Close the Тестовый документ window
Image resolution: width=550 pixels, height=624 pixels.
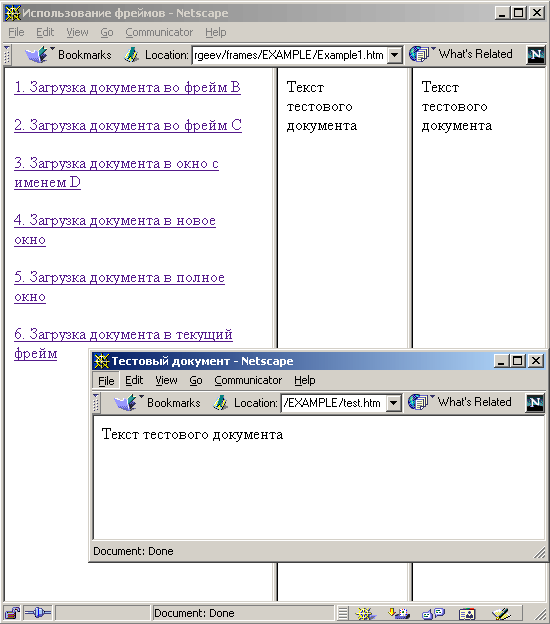(x=536, y=361)
